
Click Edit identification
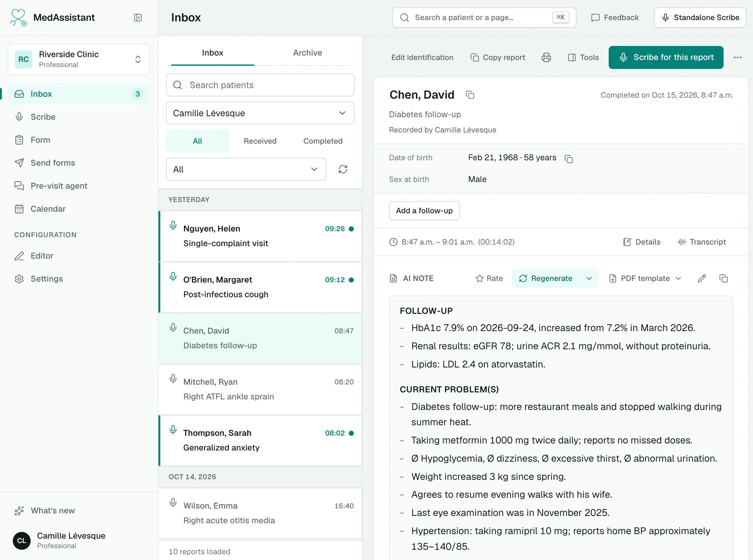tap(422, 57)
